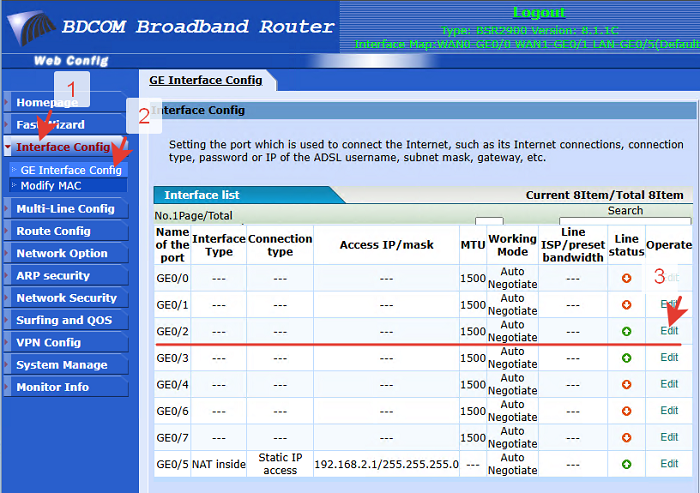
Task: Select the Interface list tab header
Action: coord(202,195)
